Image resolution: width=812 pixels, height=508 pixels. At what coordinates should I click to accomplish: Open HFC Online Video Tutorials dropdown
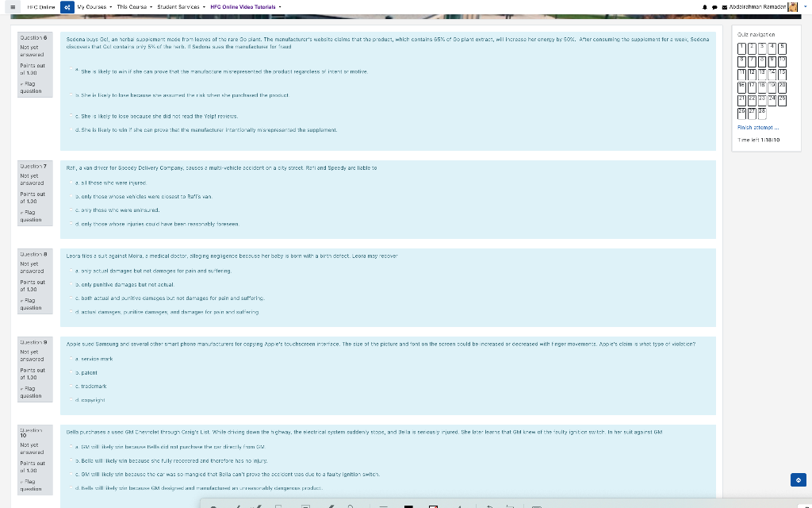[x=246, y=7]
